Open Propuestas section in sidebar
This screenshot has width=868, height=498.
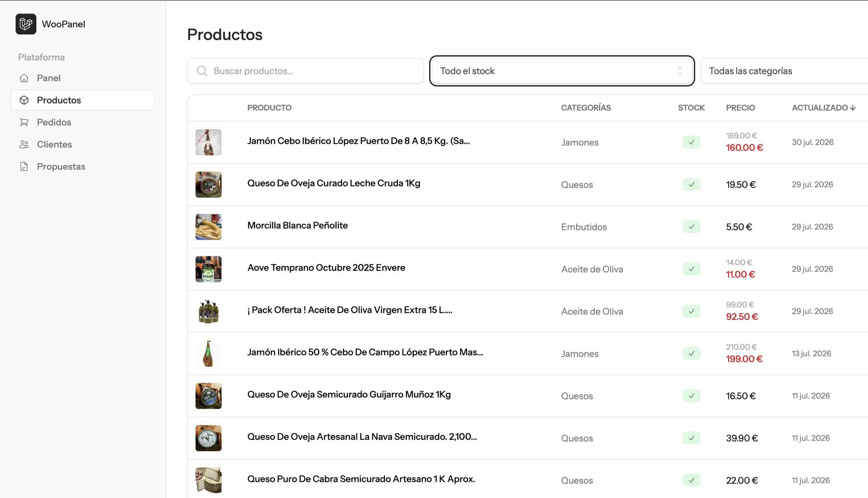(x=83, y=166)
